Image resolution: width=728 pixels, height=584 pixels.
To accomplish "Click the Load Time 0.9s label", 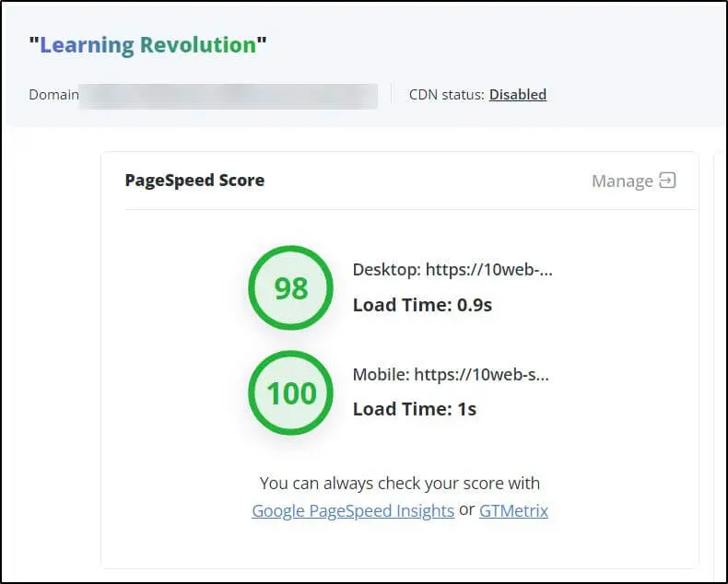I will point(422,305).
